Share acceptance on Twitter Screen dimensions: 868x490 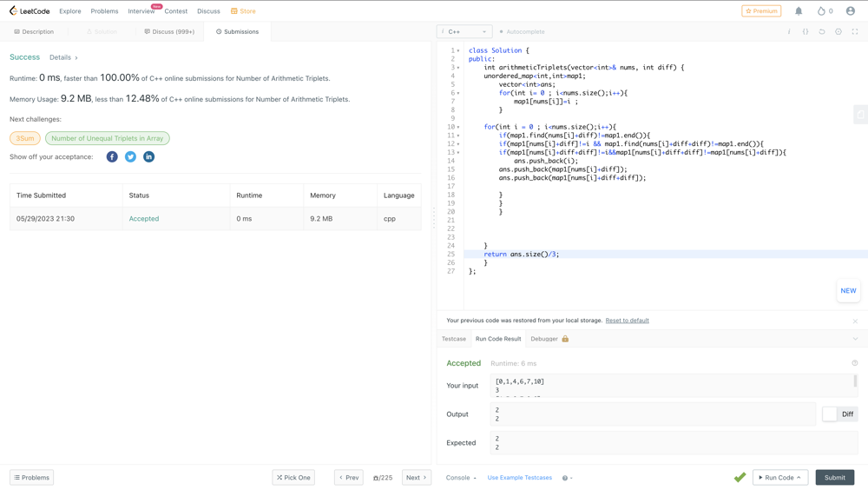pos(130,157)
